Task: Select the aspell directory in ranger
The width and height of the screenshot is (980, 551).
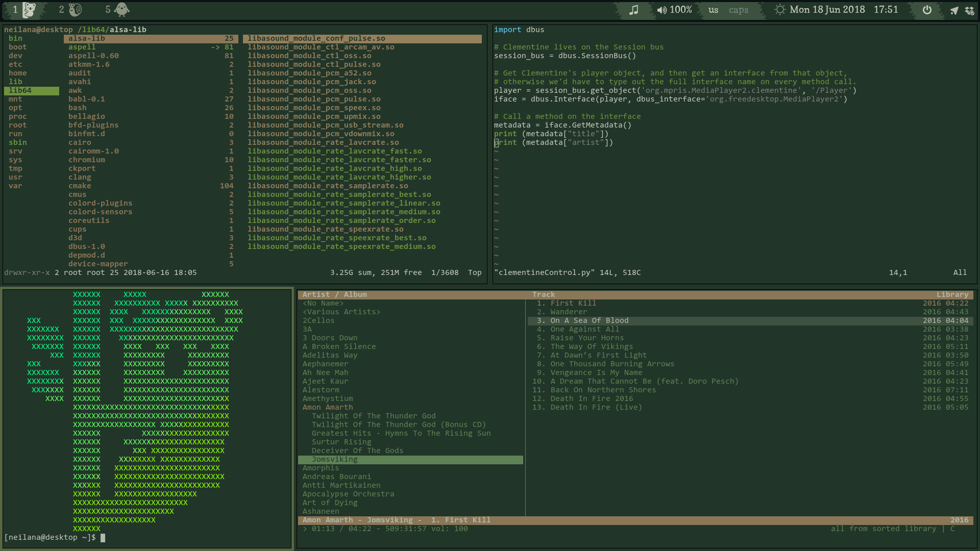Action: pos(82,47)
